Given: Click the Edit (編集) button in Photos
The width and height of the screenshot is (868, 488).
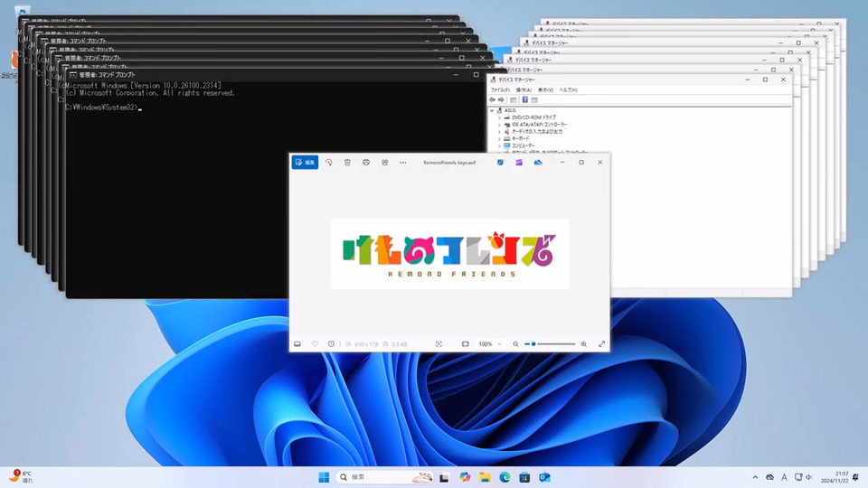Looking at the screenshot, I should coord(305,163).
